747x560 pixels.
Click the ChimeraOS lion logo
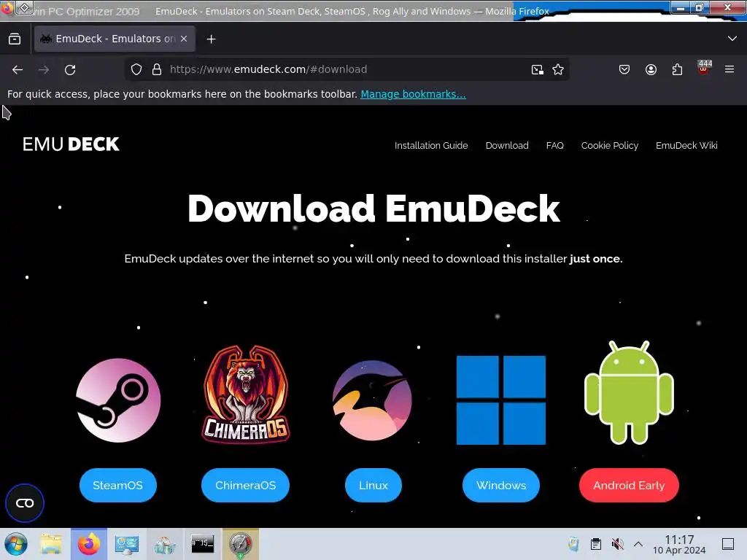[246, 394]
